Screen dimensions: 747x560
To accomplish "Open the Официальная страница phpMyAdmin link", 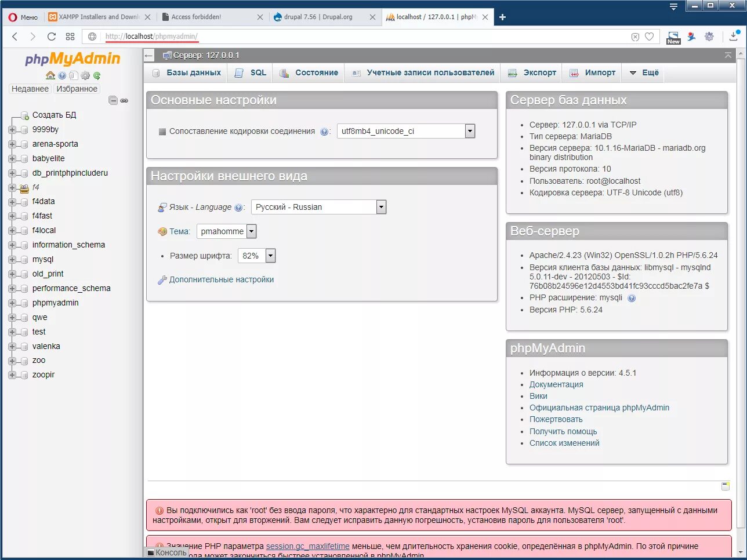I will 599,408.
